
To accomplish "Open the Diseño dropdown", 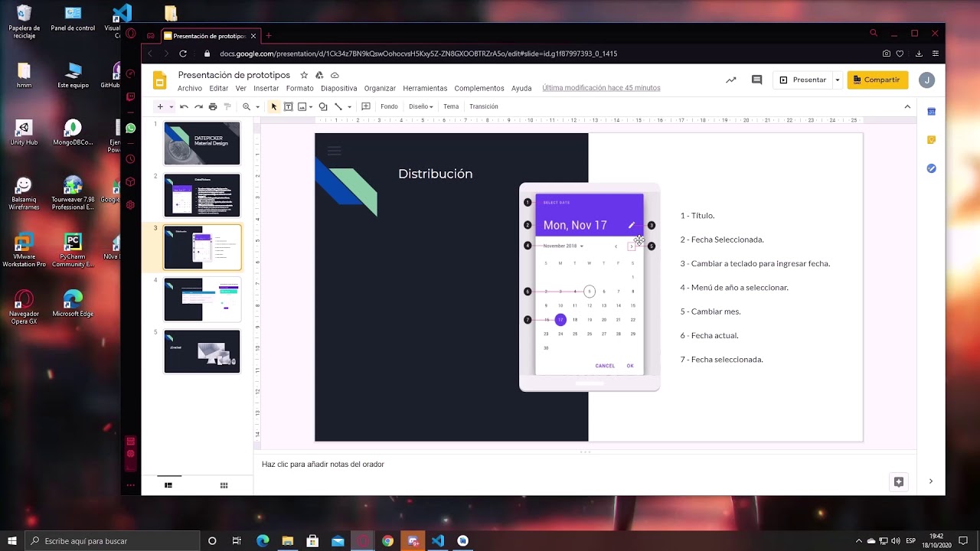I will tap(421, 106).
